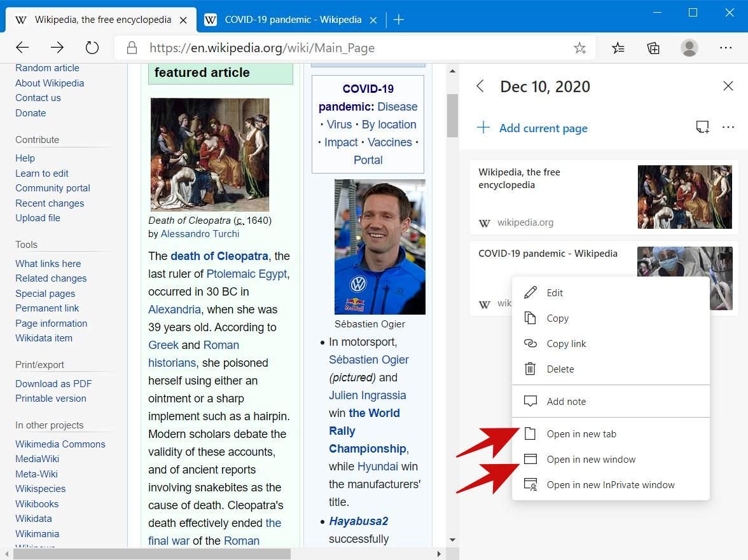Click the browser Forward arrow
The width and height of the screenshot is (748, 560).
(57, 47)
